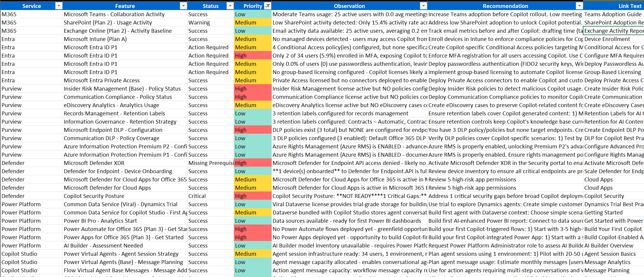
Task: Open the Service column filter dropdown
Action: (59, 6)
